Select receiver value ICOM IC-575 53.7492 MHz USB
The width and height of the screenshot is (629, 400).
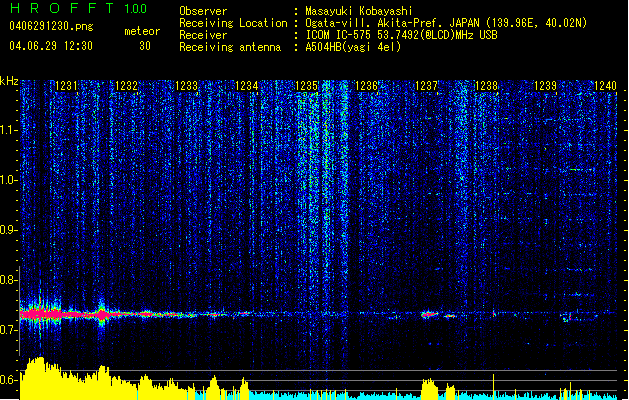coord(402,35)
